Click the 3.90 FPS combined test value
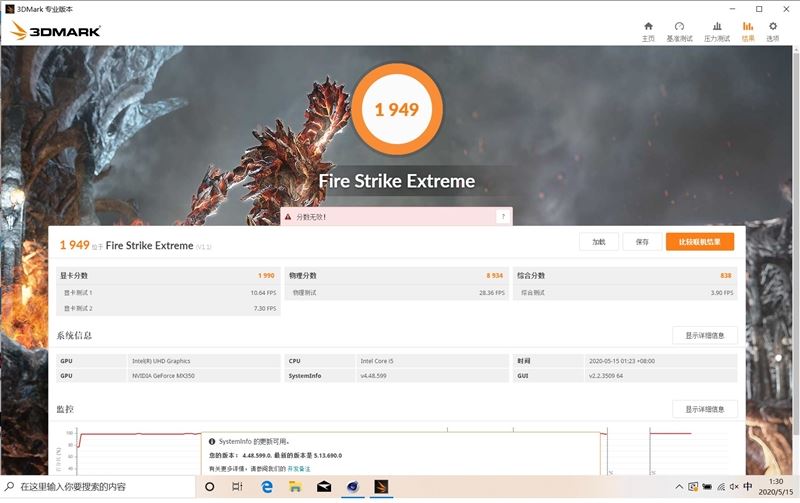Image resolution: width=800 pixels, height=503 pixels. (x=721, y=293)
